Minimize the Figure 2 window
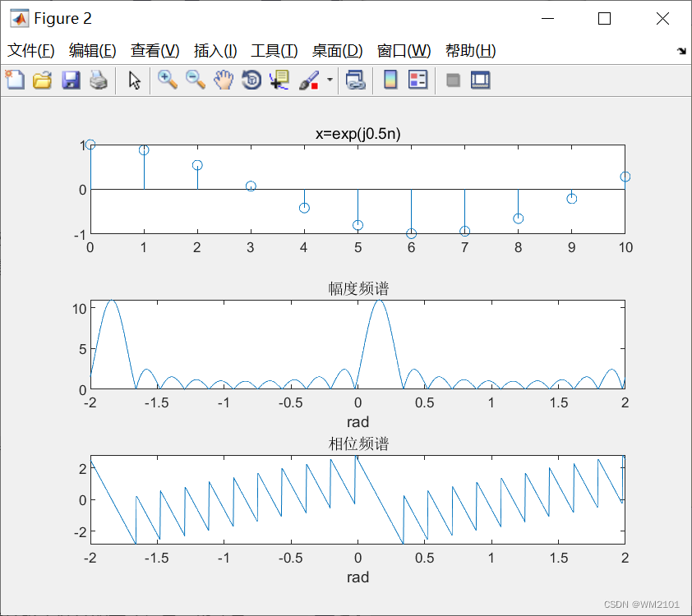692x616 pixels. pos(547,19)
